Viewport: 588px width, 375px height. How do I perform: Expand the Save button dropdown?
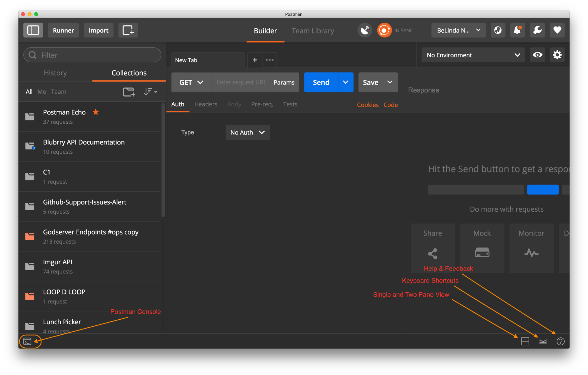click(389, 82)
